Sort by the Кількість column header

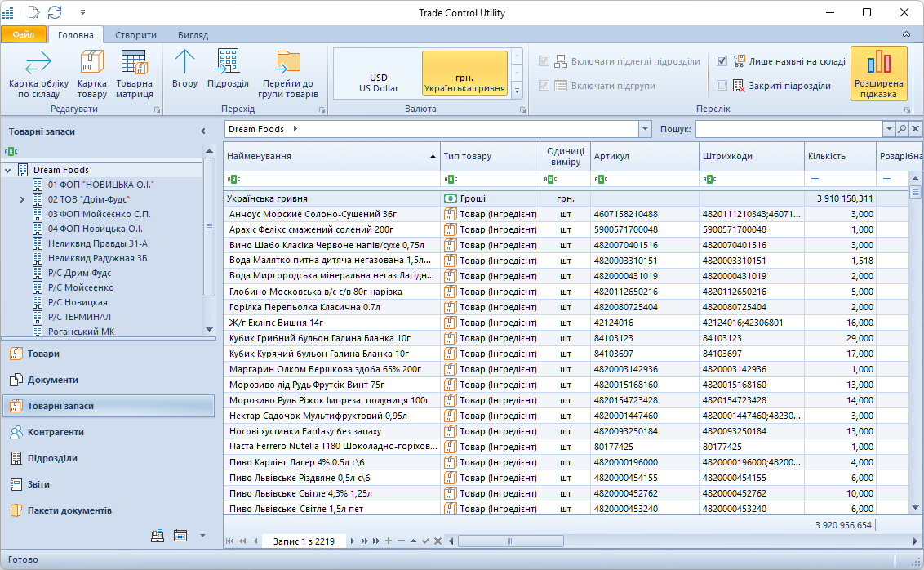click(840, 156)
